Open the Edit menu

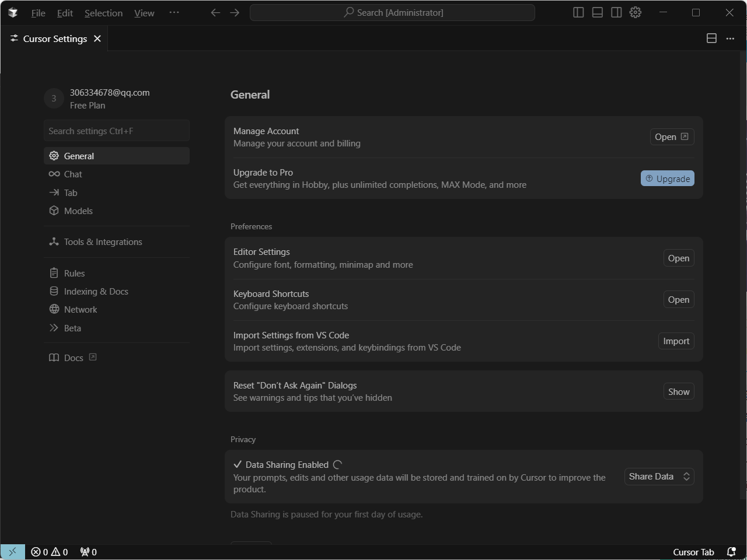[x=65, y=13]
